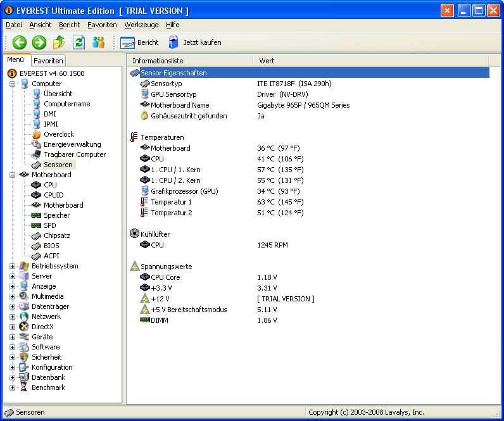Screen dimensions: 504x421
Task: Click the CPU chip icon under Motherboard
Action: (36, 185)
